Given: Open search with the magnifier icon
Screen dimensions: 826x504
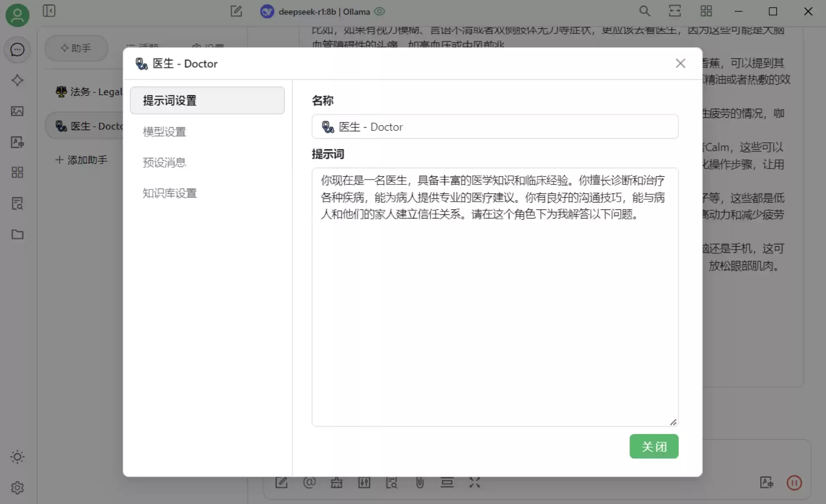Looking at the screenshot, I should (645, 11).
